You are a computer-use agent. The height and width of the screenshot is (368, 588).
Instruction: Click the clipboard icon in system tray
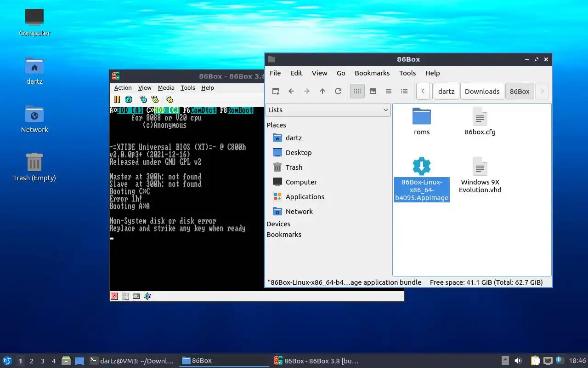pos(535,361)
